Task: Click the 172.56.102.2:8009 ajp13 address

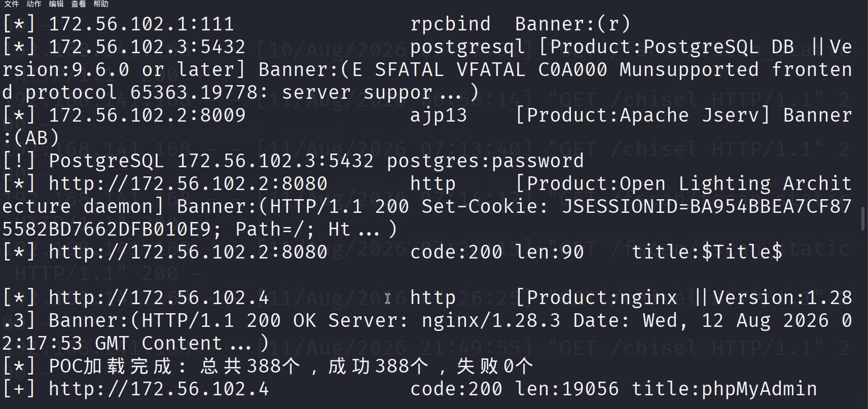Action: click(x=147, y=115)
